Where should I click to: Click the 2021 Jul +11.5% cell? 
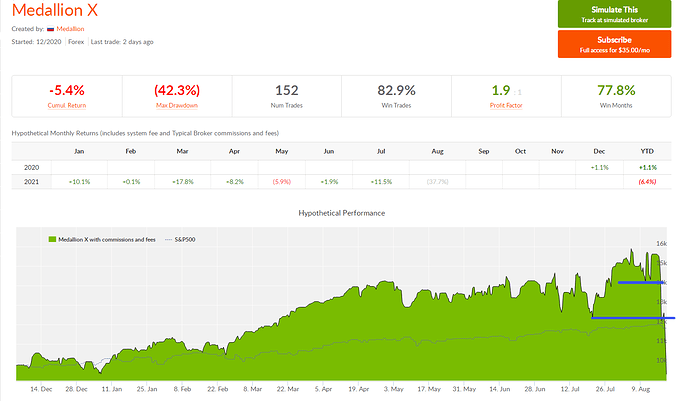click(381, 181)
